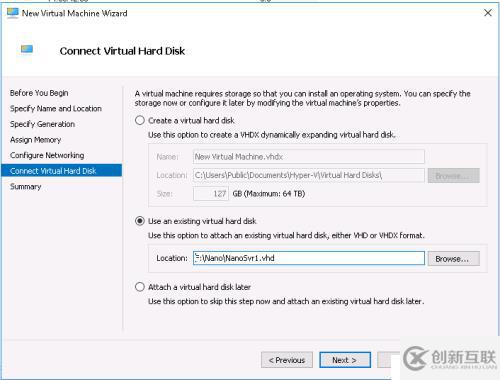Open the Specify Name and Location step
The height and width of the screenshot is (380, 500).
coord(56,109)
